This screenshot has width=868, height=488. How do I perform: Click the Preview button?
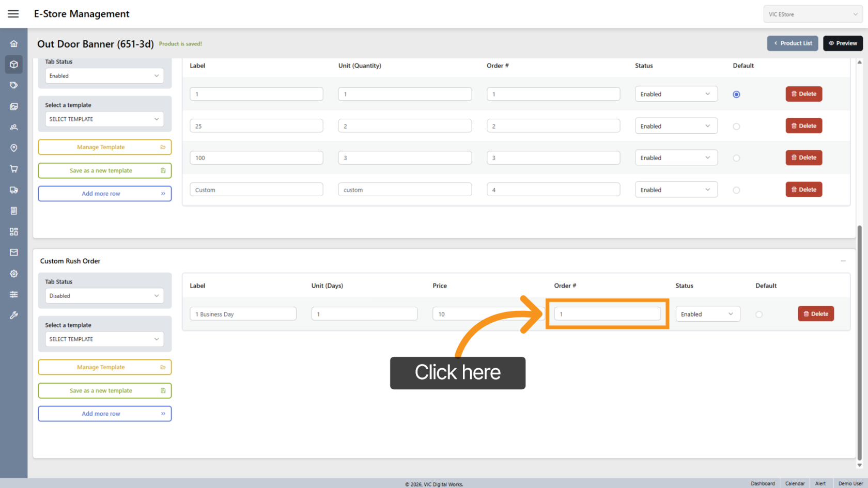coord(843,43)
